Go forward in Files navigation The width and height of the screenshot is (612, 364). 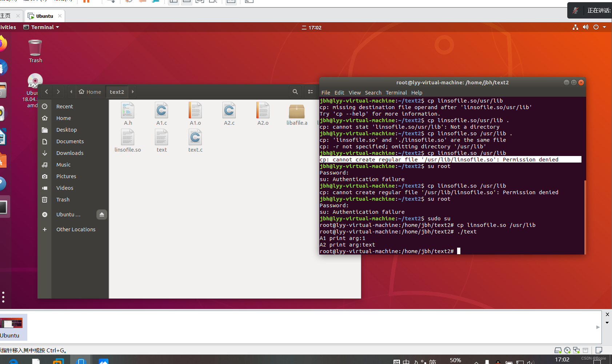[x=58, y=92]
